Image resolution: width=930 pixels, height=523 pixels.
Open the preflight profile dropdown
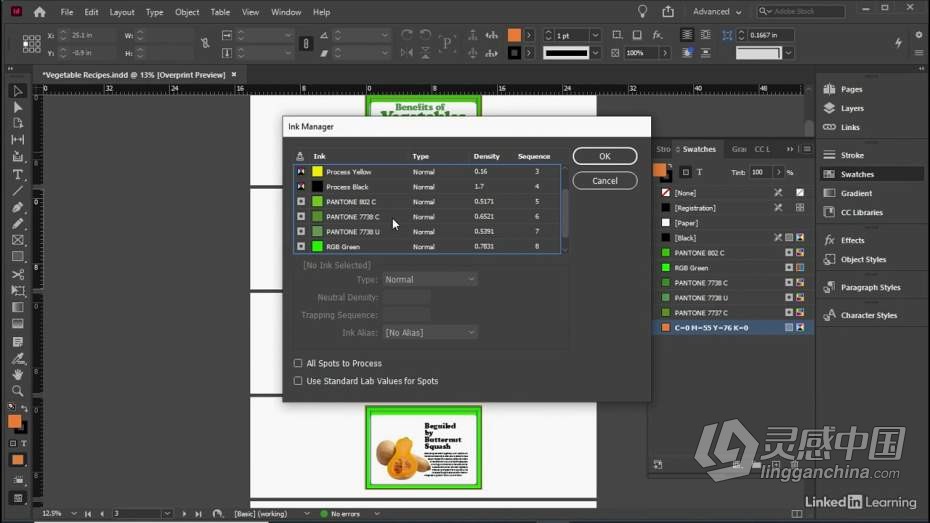coord(307,514)
